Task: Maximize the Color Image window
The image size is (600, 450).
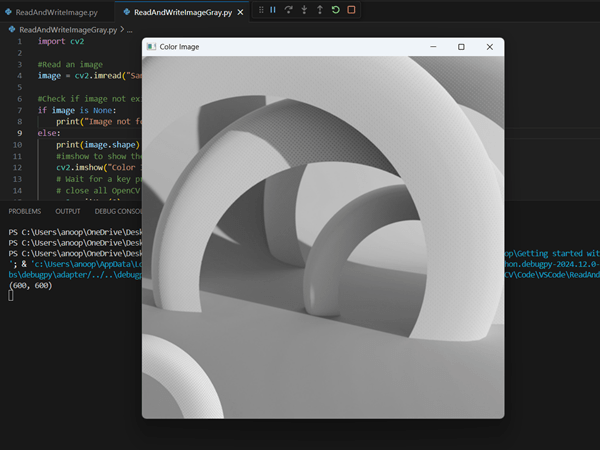Action: pos(461,47)
